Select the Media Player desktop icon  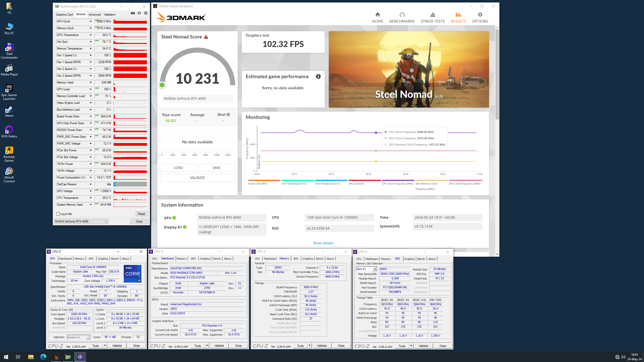point(9,70)
